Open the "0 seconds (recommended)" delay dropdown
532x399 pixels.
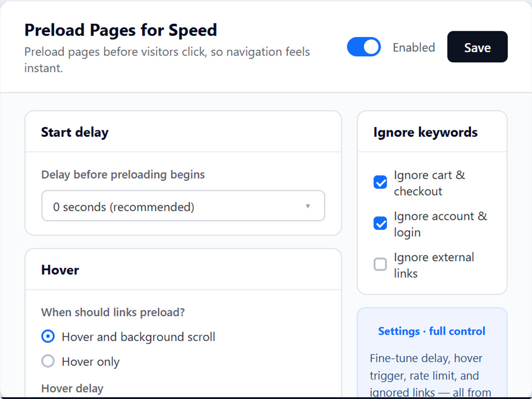183,206
